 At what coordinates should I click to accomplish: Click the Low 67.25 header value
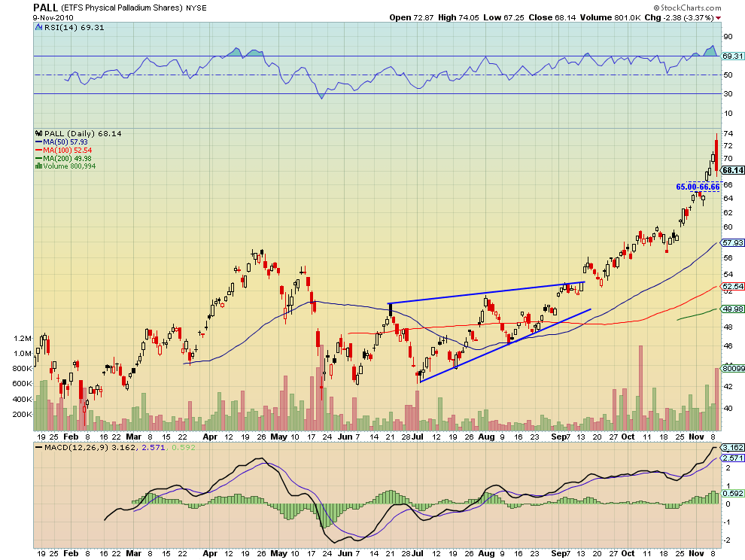pos(503,17)
